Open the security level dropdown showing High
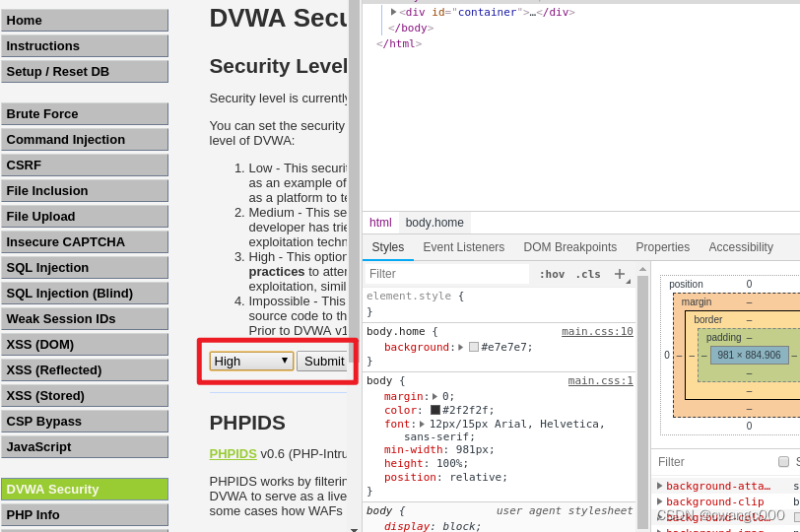This screenshot has height=532, width=800. (x=251, y=362)
